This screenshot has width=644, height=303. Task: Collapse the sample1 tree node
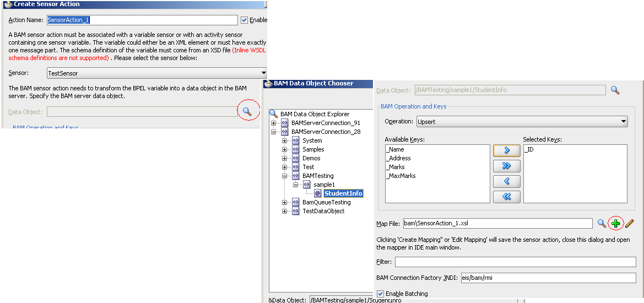click(x=295, y=185)
